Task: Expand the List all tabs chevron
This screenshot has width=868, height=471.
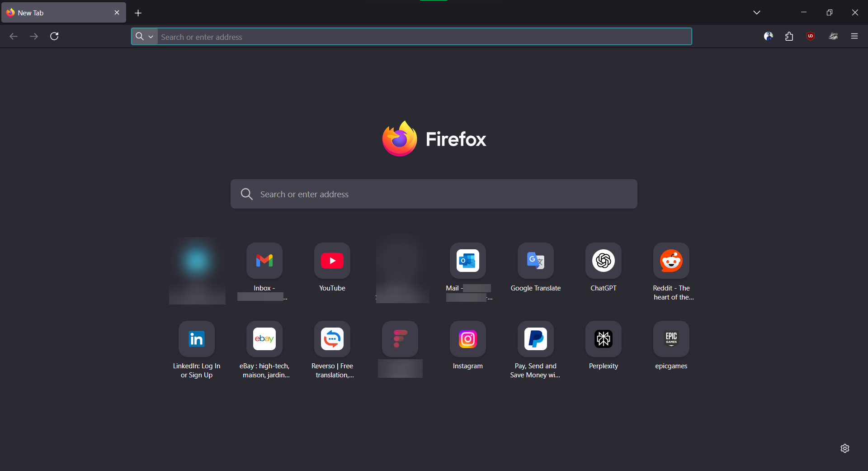Action: pos(757,13)
